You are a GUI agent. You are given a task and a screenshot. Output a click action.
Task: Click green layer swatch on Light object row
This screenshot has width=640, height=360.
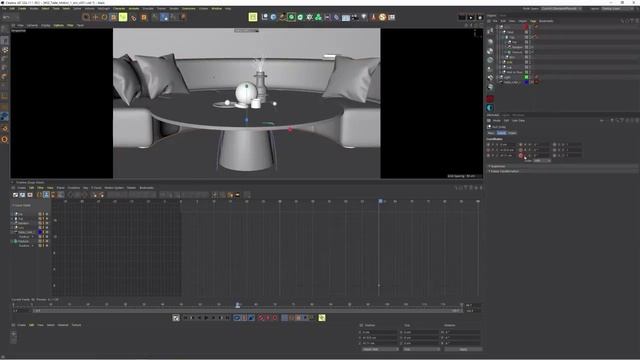click(x=526, y=77)
